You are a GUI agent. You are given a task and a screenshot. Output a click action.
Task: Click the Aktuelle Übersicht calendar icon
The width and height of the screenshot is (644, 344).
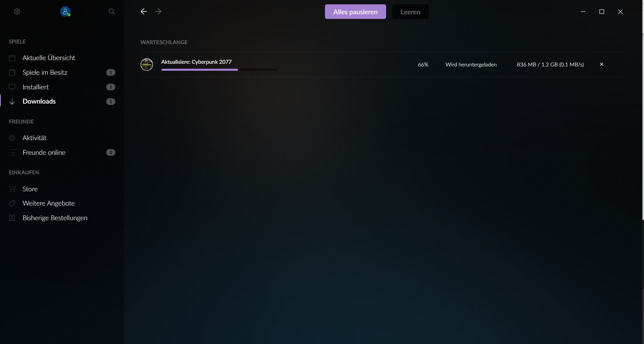(12, 58)
